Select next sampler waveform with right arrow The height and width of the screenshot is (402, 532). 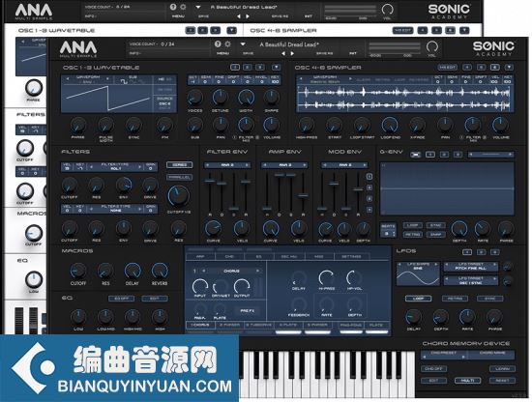(x=350, y=79)
